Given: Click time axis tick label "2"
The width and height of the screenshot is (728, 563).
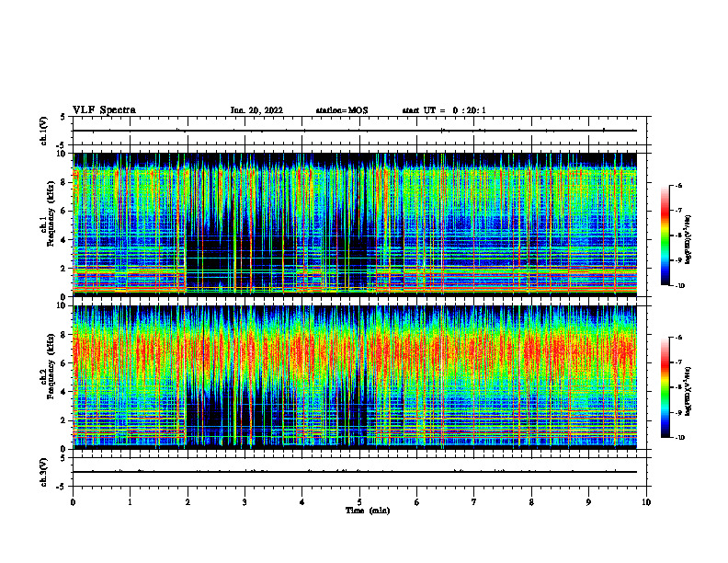Looking at the screenshot, I should pyautogui.click(x=188, y=502).
